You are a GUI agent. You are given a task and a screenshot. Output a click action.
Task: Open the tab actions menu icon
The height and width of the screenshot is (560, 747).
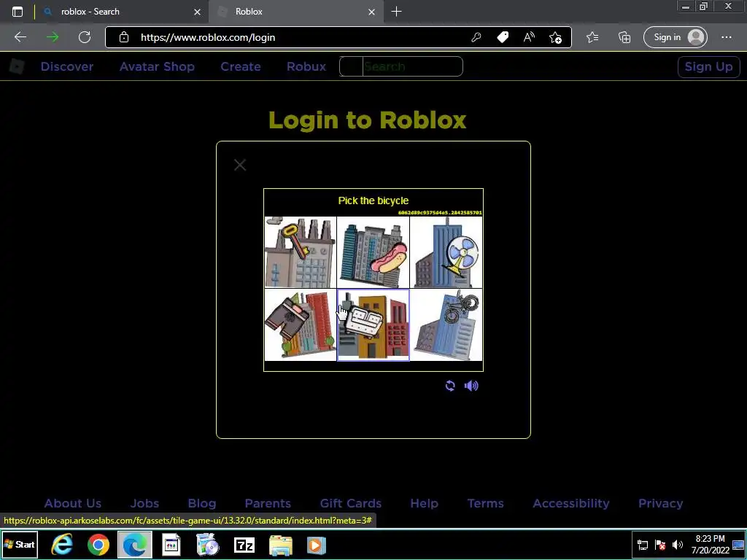(18, 12)
